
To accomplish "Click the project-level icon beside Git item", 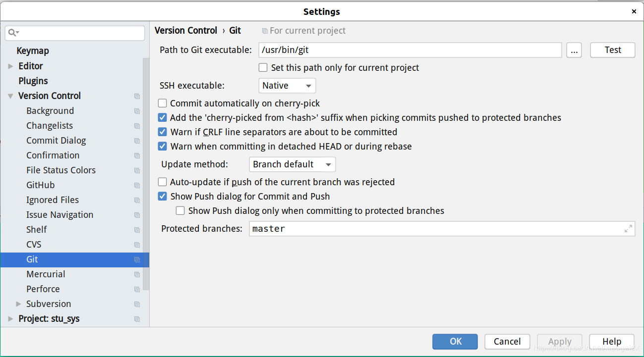I will click(137, 259).
